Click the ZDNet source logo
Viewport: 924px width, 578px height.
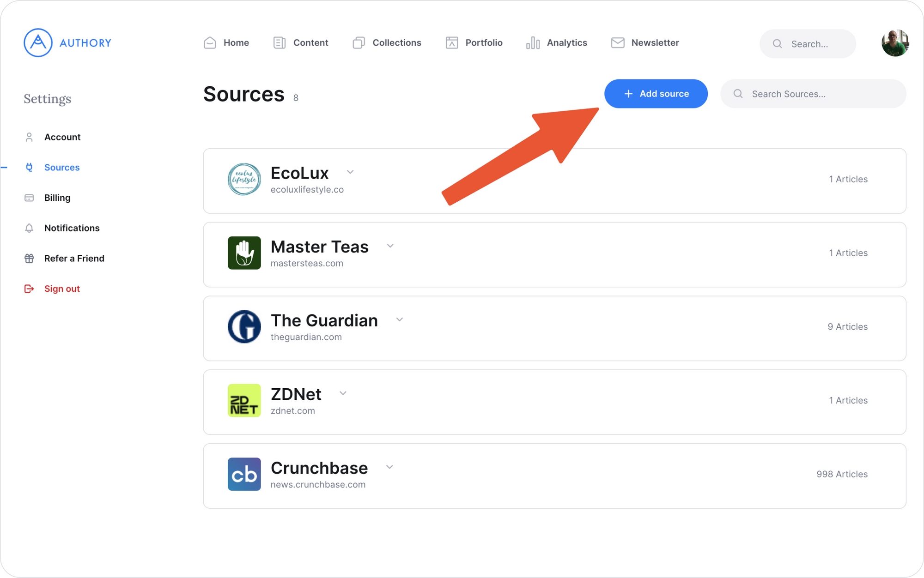click(244, 400)
